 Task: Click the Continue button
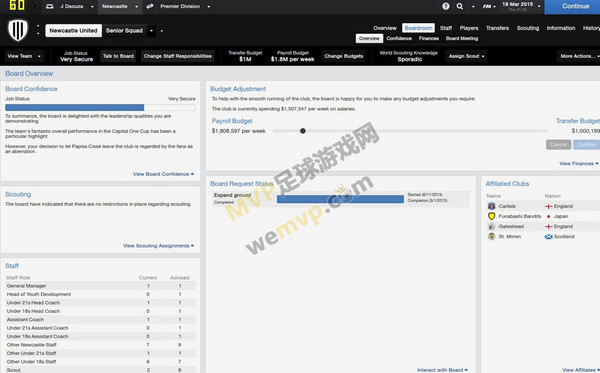click(572, 7)
